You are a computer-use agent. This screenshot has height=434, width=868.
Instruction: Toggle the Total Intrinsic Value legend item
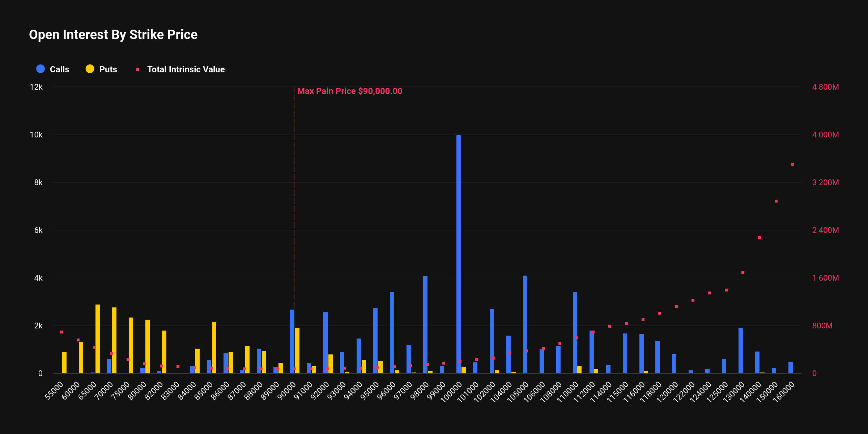point(186,69)
